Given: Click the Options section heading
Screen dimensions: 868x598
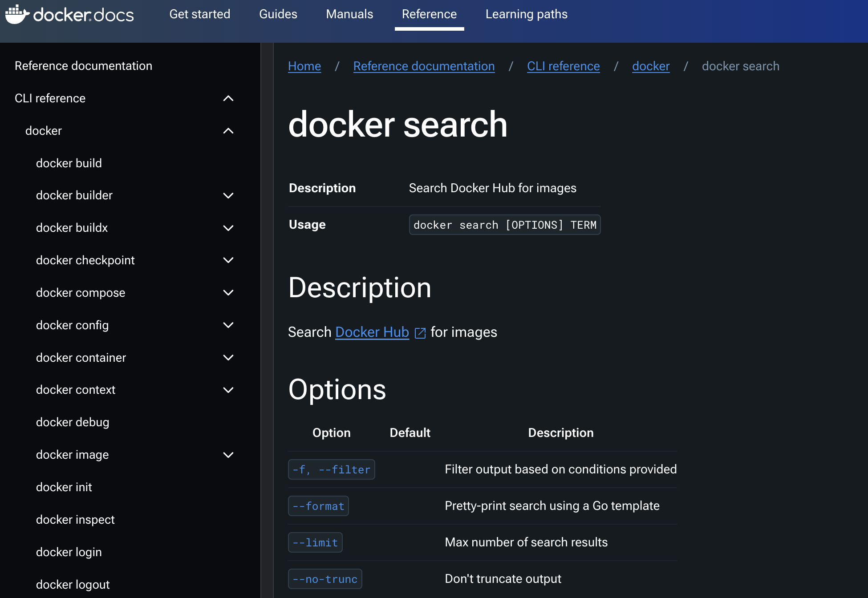Looking at the screenshot, I should click(337, 390).
